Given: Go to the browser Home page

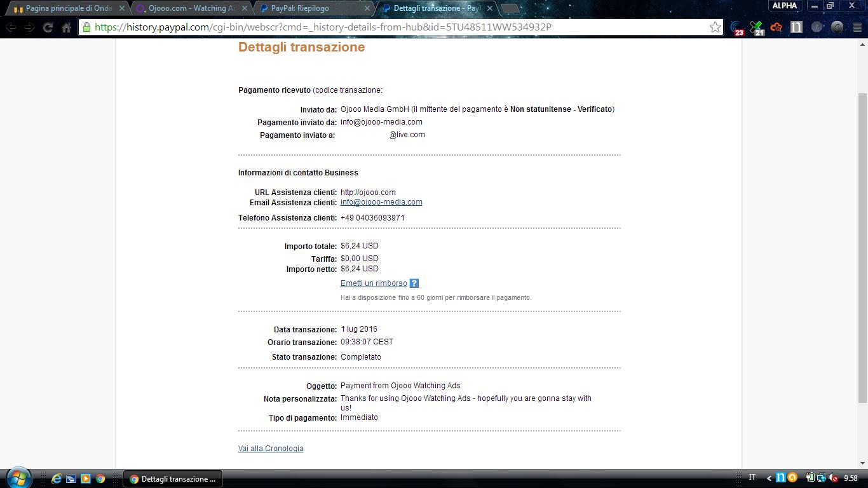Looking at the screenshot, I should tap(66, 27).
